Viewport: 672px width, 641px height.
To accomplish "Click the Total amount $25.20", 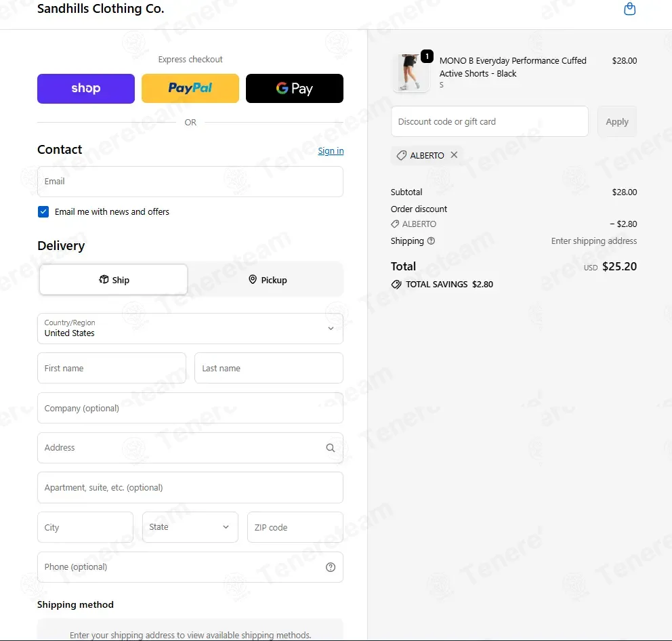I will (619, 267).
